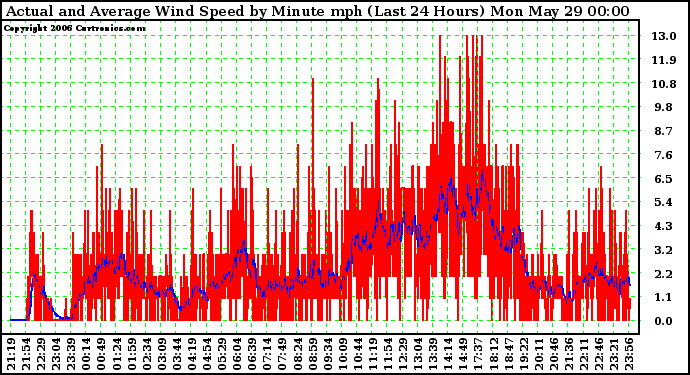Click the 2.2 y-axis label
Image resolution: width=690 pixels, height=375 pixels.
click(x=664, y=274)
